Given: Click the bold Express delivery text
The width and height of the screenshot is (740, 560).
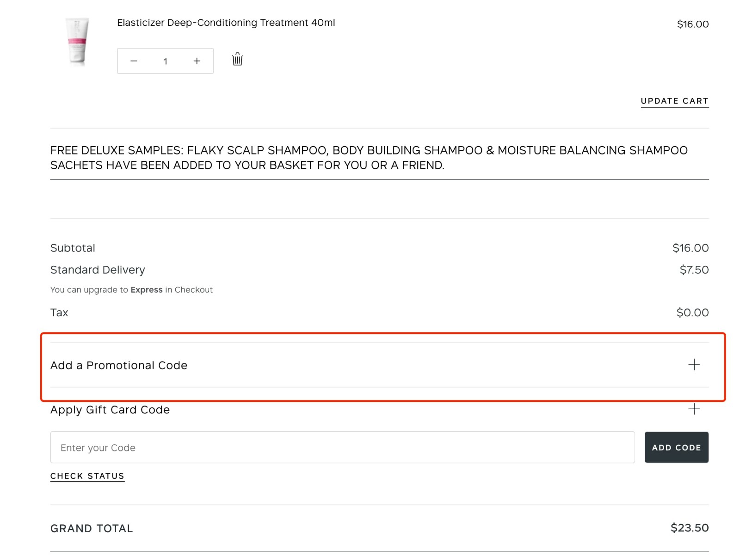Looking at the screenshot, I should point(146,290).
